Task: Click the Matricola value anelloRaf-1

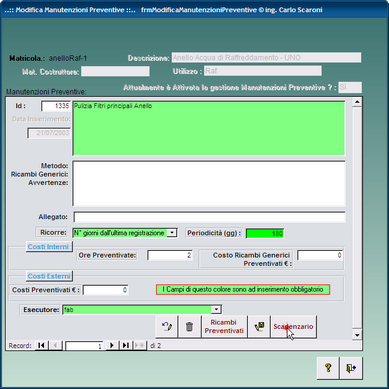Action: (68, 58)
